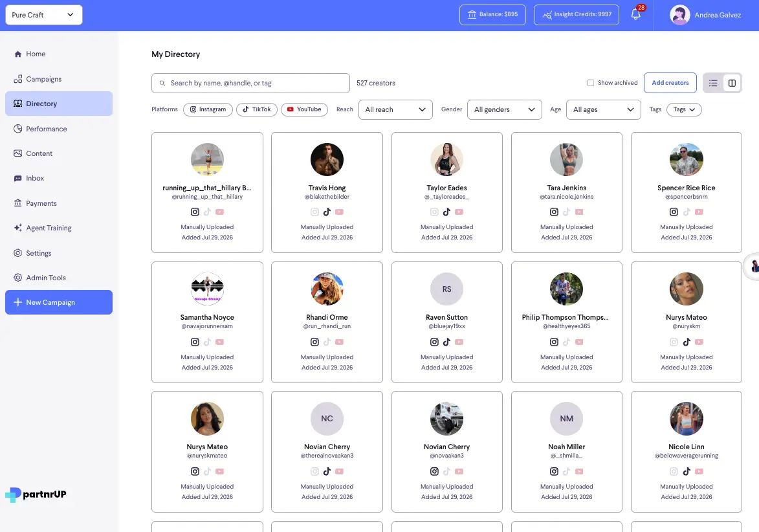759x532 pixels.
Task: Click the New Campaign button
Action: 59,302
